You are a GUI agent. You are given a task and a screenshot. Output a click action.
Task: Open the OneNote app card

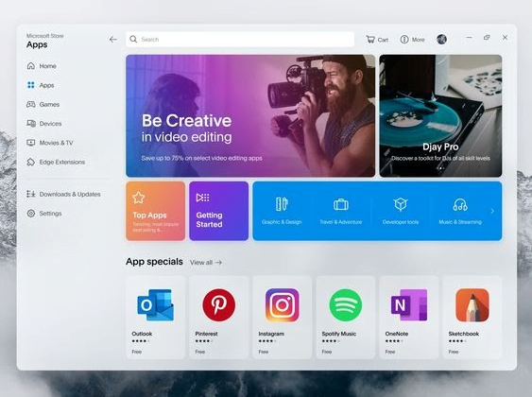pos(409,318)
